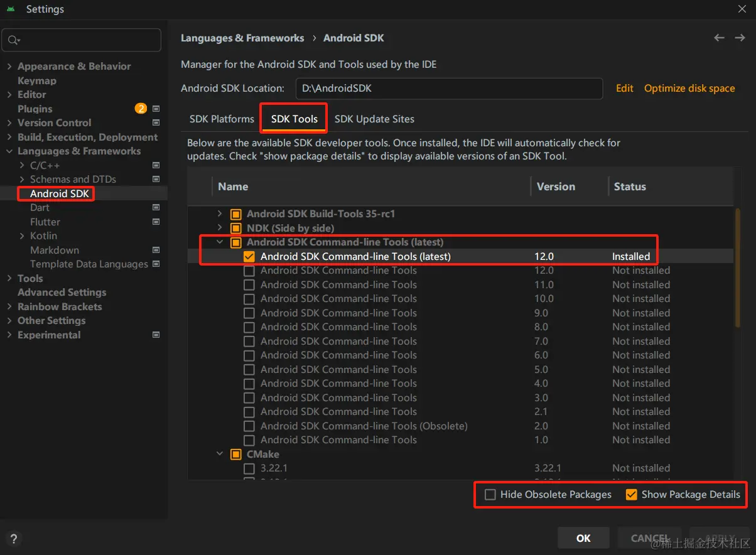
Task: Select the Command-line Tools 2.1 row
Action: point(460,412)
